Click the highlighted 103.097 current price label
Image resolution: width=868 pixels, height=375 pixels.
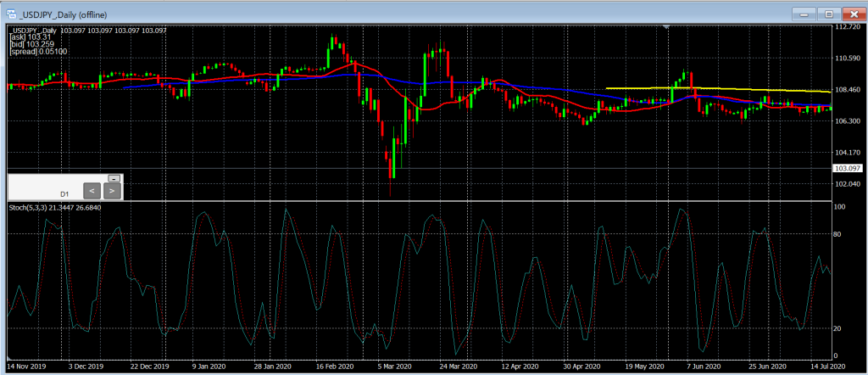click(x=849, y=170)
